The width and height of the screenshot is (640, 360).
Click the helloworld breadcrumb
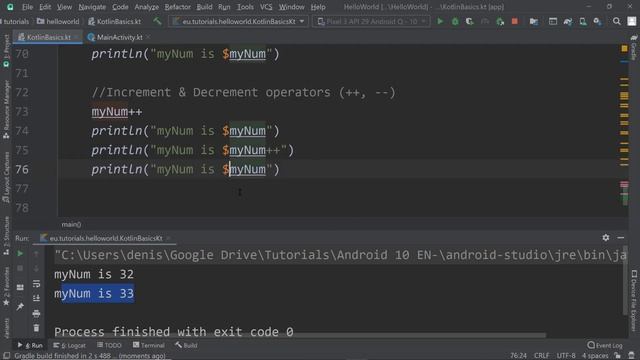coord(58,21)
